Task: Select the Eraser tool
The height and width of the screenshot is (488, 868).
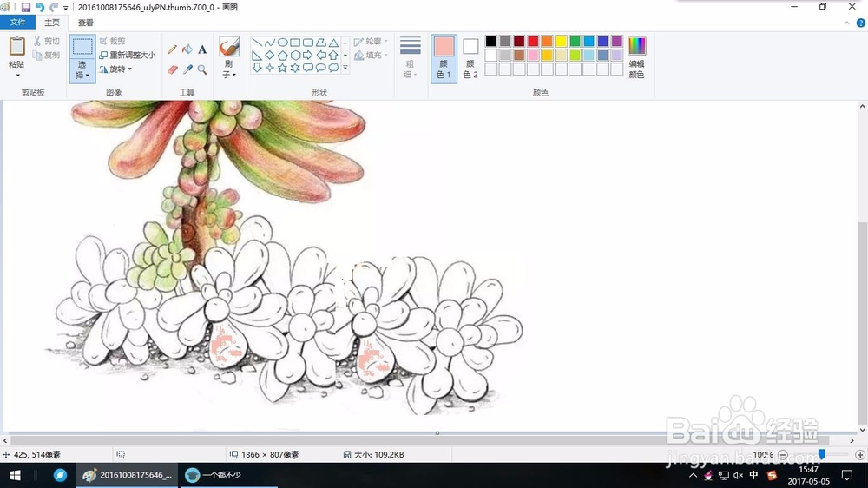Action: click(172, 69)
